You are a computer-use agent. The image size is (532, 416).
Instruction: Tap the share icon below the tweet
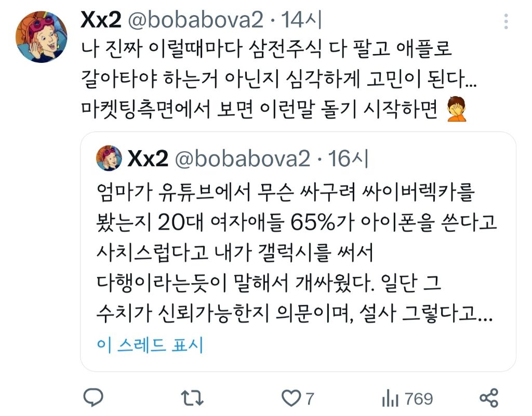coord(489,398)
